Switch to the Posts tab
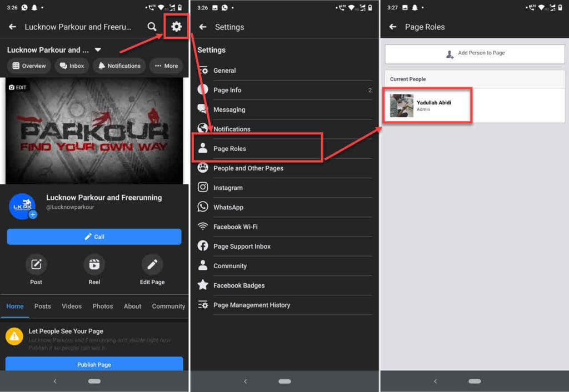Image resolution: width=569 pixels, height=392 pixels. click(x=42, y=306)
